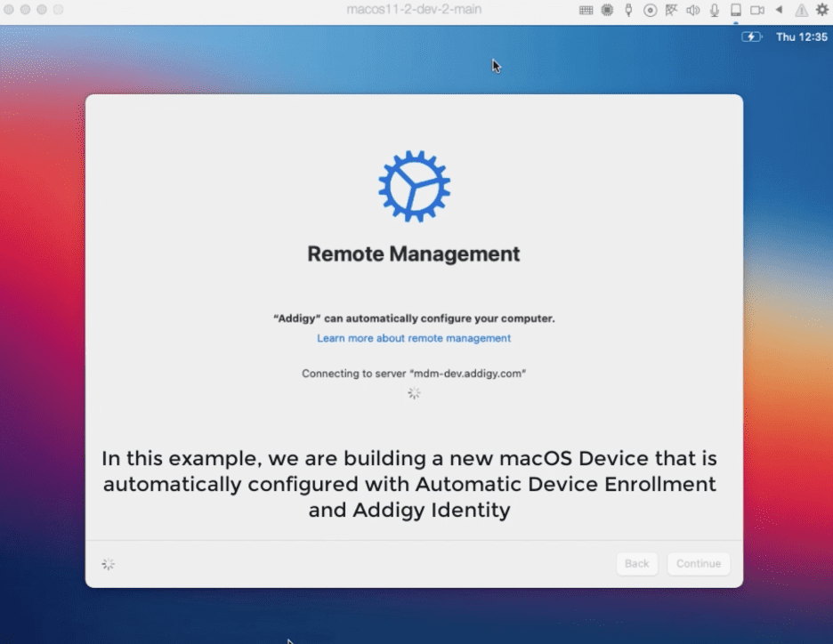The width and height of the screenshot is (833, 644).
Task: Click the video camera icon
Action: [757, 10]
